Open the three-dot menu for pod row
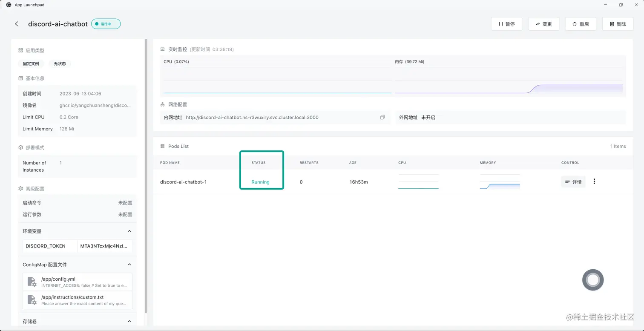 pos(594,181)
